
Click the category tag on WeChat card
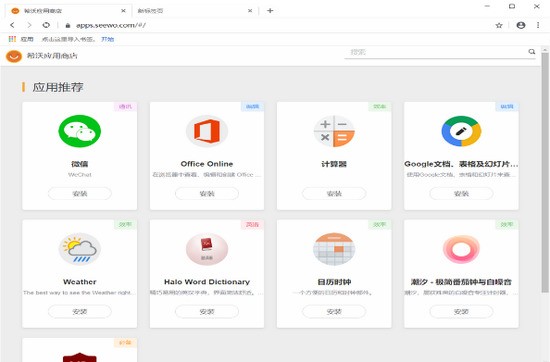coord(125,106)
